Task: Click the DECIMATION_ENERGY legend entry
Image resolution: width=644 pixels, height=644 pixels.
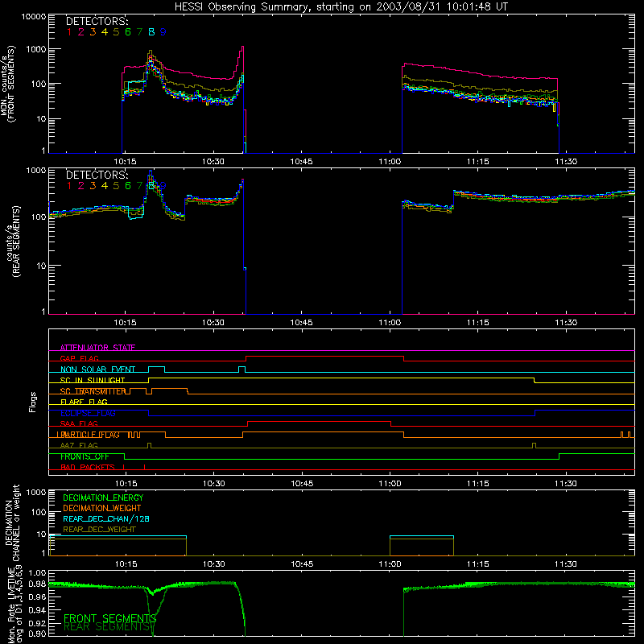Action: pos(103,497)
